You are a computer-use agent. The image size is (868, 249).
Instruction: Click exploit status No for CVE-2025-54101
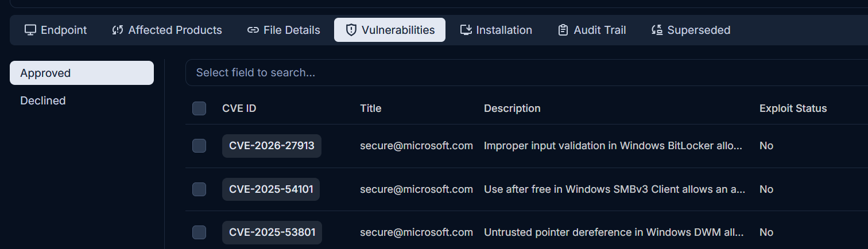(766, 189)
